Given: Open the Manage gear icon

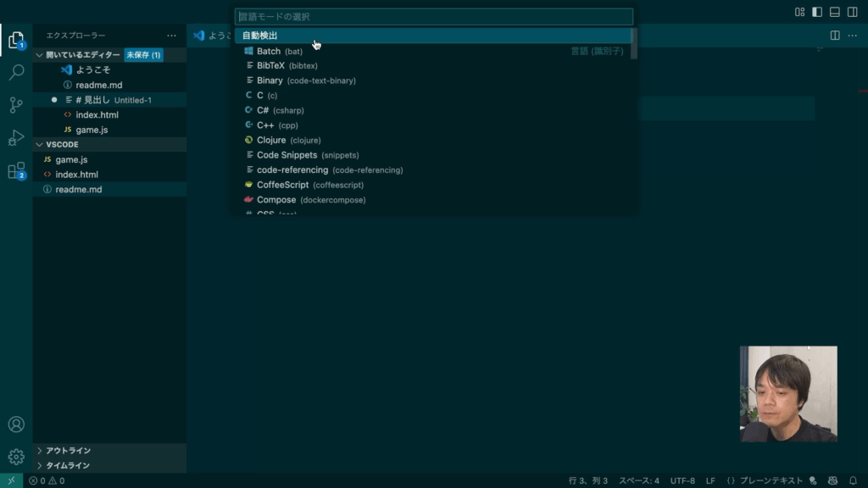Looking at the screenshot, I should click(16, 457).
